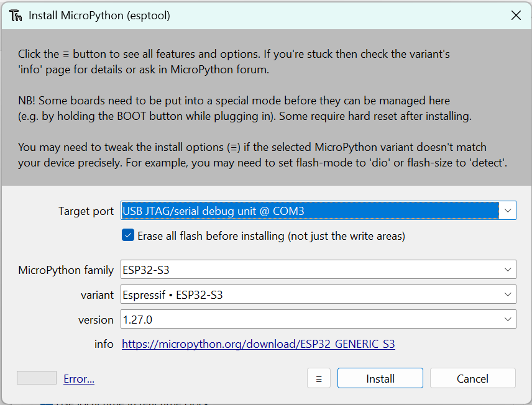Click the Error... link
Screen dimensions: 532x405
coord(79,379)
